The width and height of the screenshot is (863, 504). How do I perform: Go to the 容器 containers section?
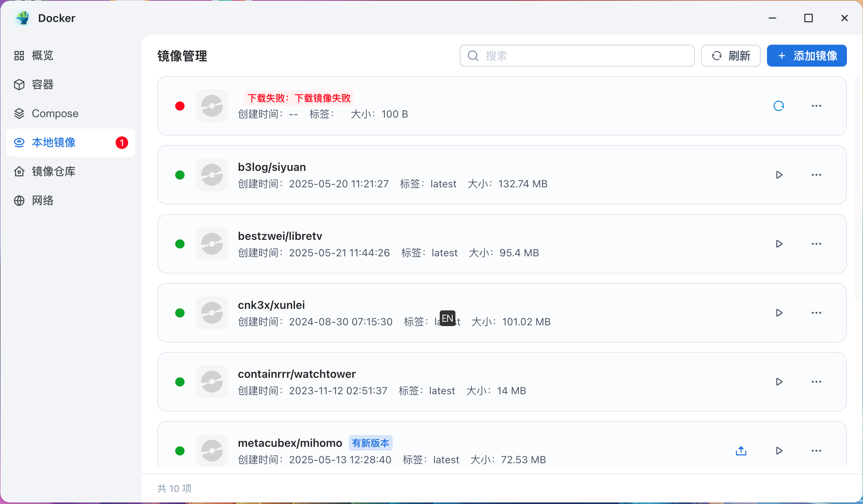71,85
